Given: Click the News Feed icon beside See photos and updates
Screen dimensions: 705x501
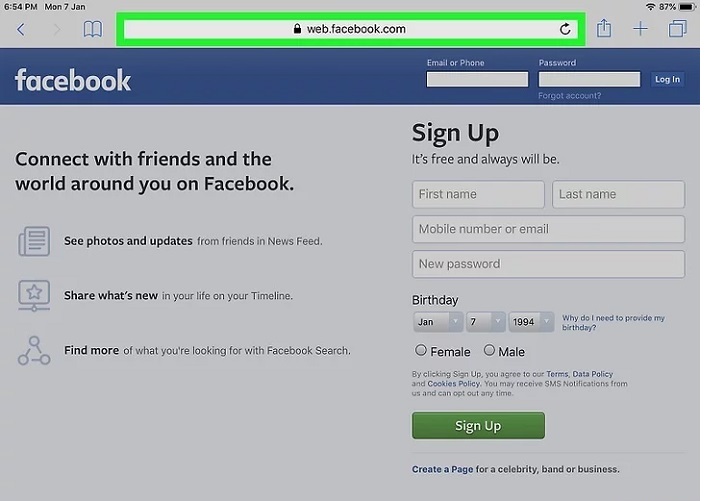Looking at the screenshot, I should (x=34, y=241).
